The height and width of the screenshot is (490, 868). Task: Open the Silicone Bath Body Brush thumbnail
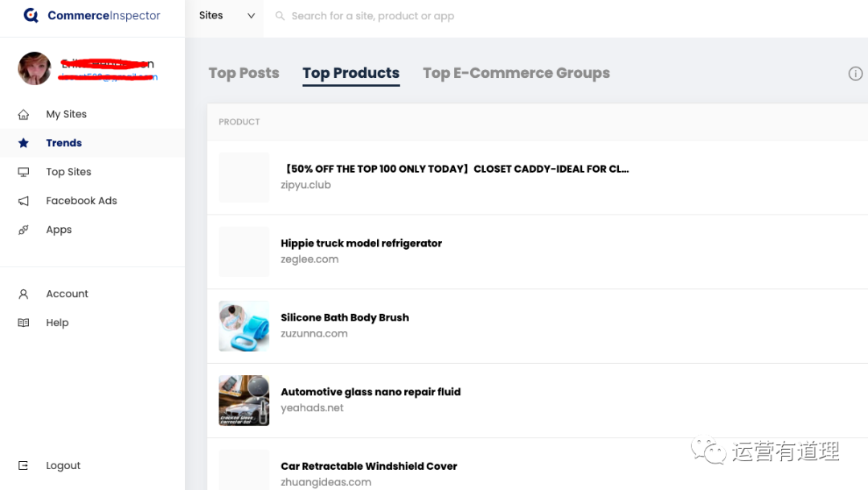244,326
